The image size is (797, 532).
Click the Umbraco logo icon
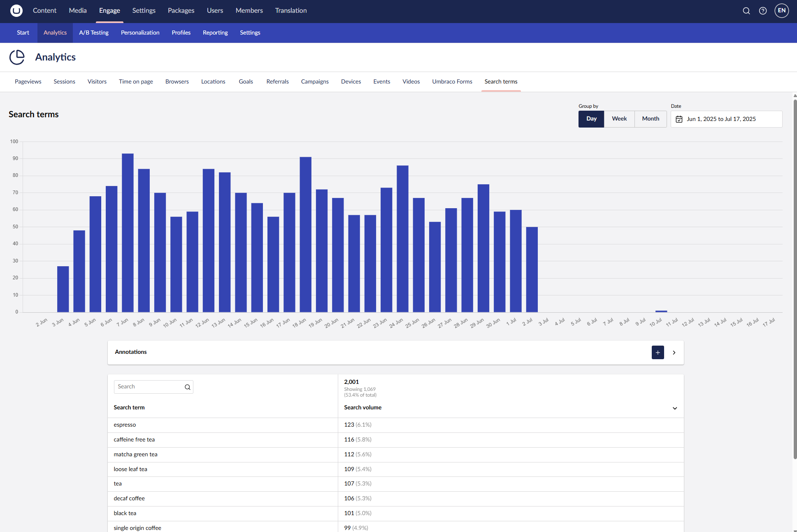click(16, 11)
